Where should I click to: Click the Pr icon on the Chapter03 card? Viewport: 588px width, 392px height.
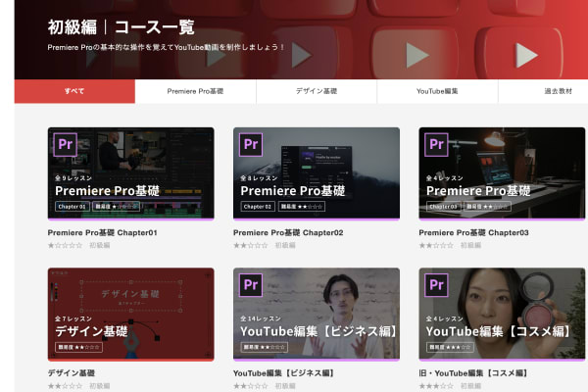click(x=436, y=145)
